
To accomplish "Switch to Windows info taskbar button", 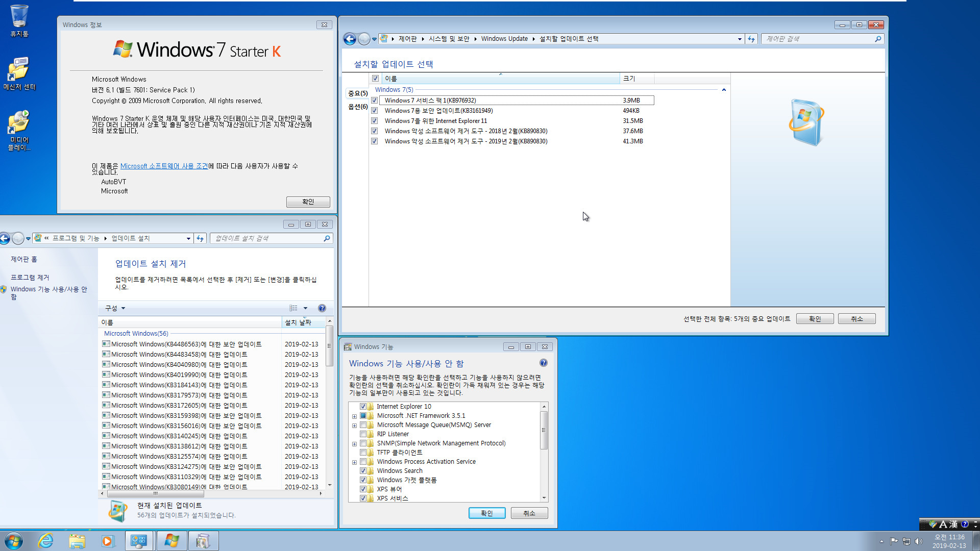I will click(x=171, y=541).
